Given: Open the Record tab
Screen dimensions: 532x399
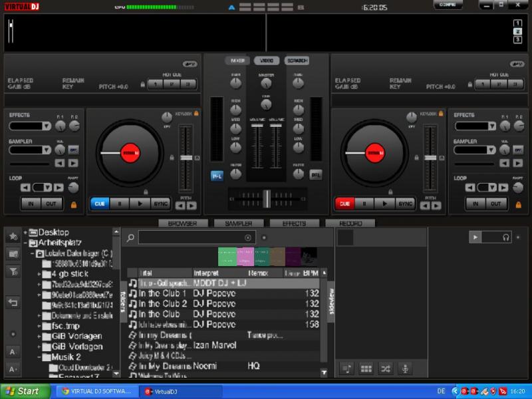Looking at the screenshot, I should click(x=350, y=223).
